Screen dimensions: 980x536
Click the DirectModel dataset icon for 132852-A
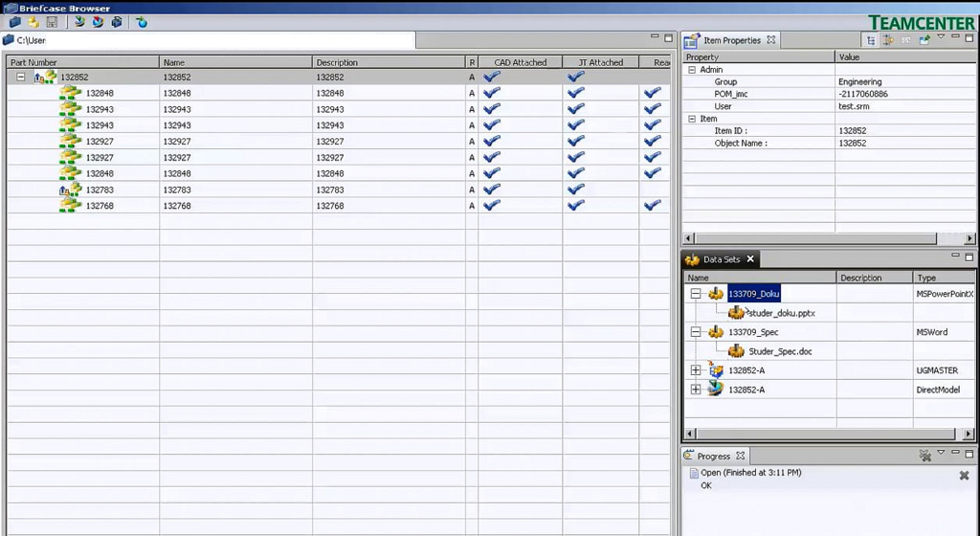coord(716,390)
